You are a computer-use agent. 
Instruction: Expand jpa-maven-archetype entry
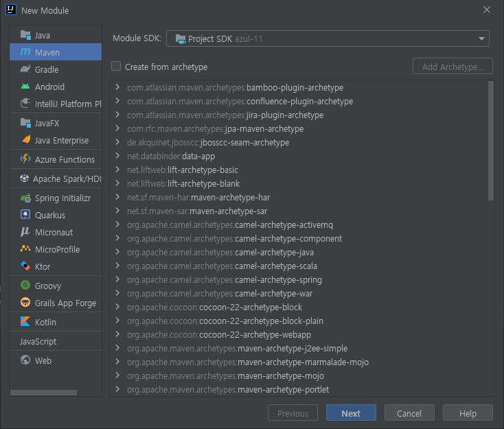pyautogui.click(x=117, y=128)
